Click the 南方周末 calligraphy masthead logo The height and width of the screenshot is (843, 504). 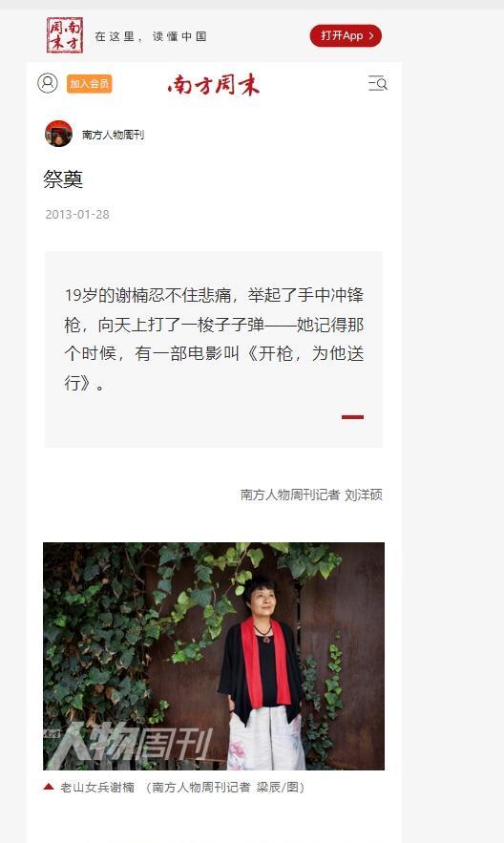(x=213, y=84)
